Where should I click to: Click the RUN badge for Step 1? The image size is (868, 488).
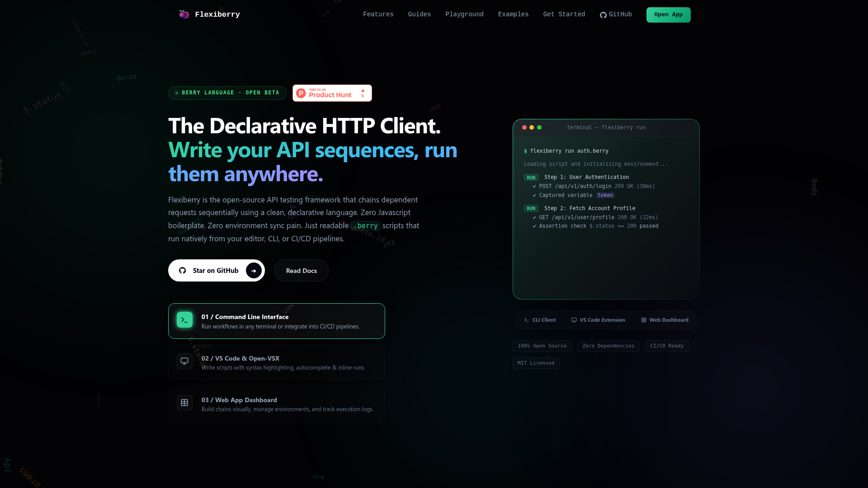click(531, 178)
